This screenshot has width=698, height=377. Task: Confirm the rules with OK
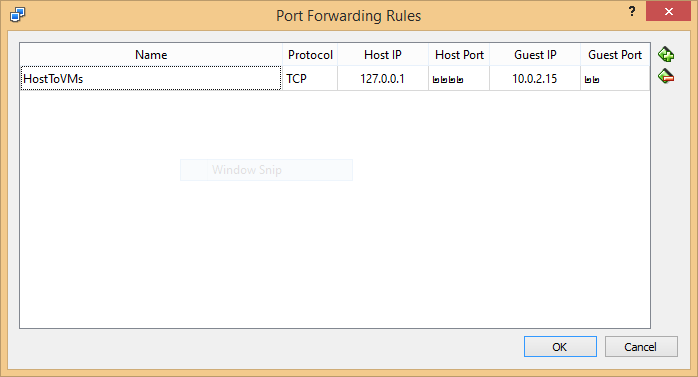coord(560,346)
